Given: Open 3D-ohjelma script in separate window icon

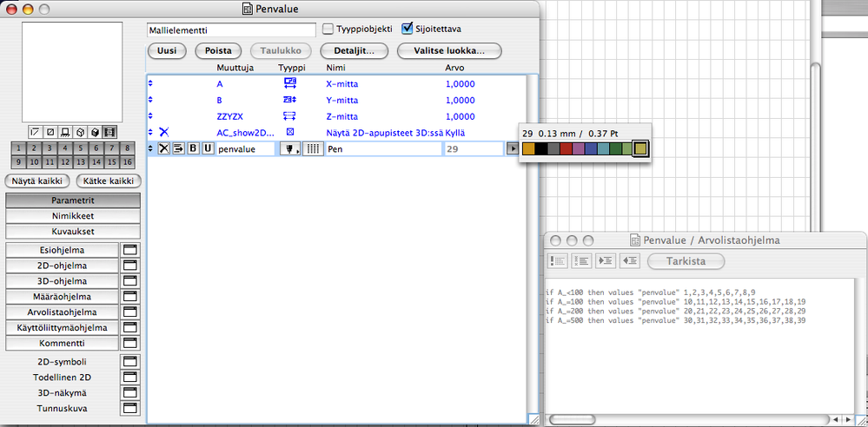Looking at the screenshot, I should point(130,281).
